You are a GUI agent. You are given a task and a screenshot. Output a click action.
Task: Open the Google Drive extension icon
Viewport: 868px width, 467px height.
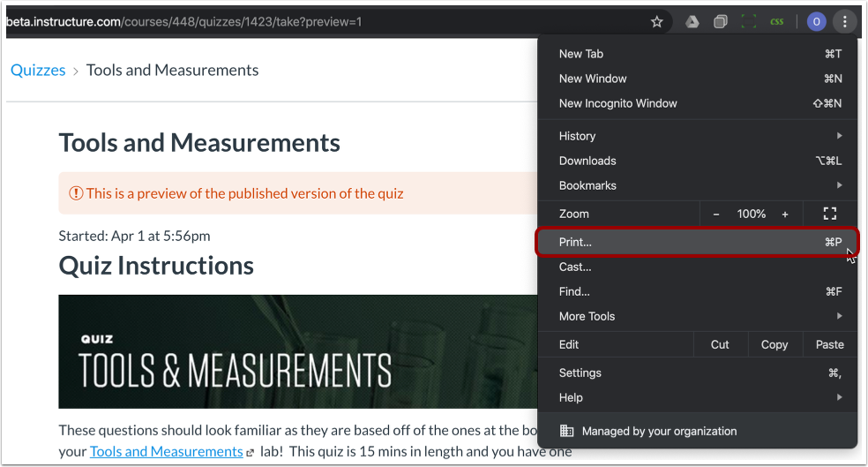(692, 21)
